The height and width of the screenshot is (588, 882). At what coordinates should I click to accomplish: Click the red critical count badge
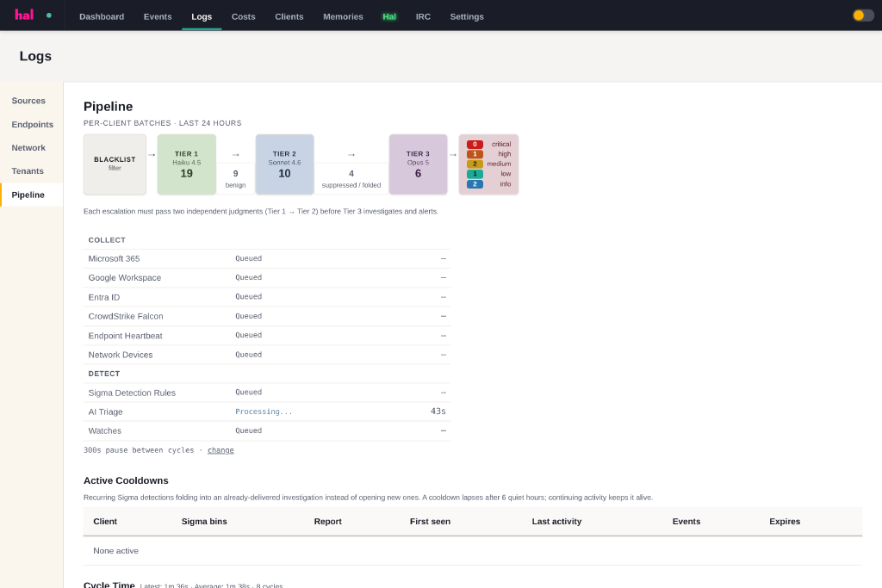(475, 145)
